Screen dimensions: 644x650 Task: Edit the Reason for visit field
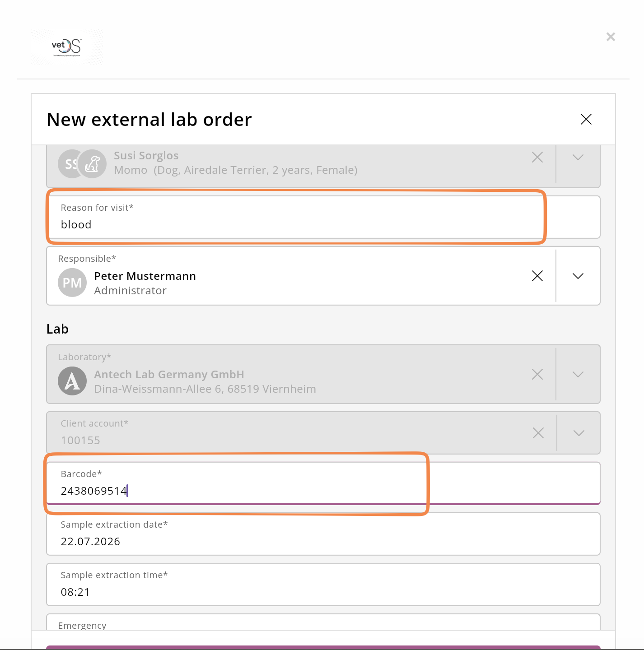[323, 217]
